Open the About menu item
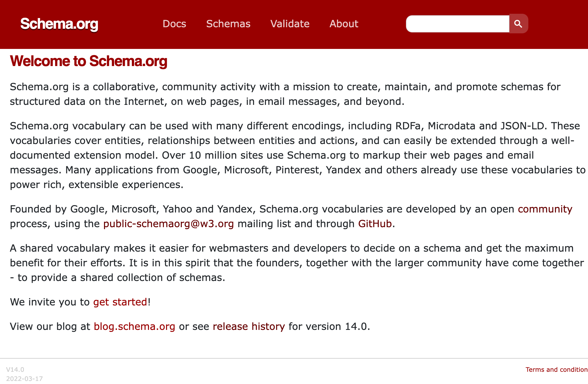The height and width of the screenshot is (384, 588). pos(344,24)
